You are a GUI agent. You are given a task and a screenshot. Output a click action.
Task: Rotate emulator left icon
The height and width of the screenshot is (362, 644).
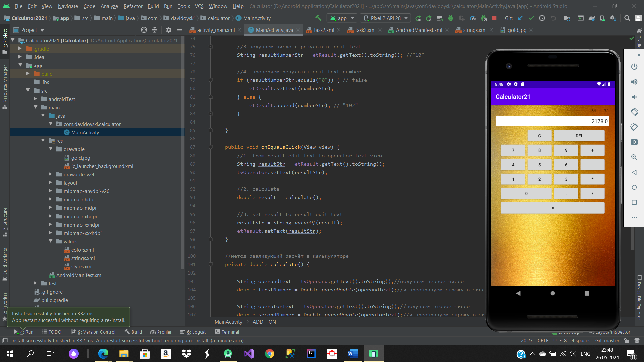634,112
